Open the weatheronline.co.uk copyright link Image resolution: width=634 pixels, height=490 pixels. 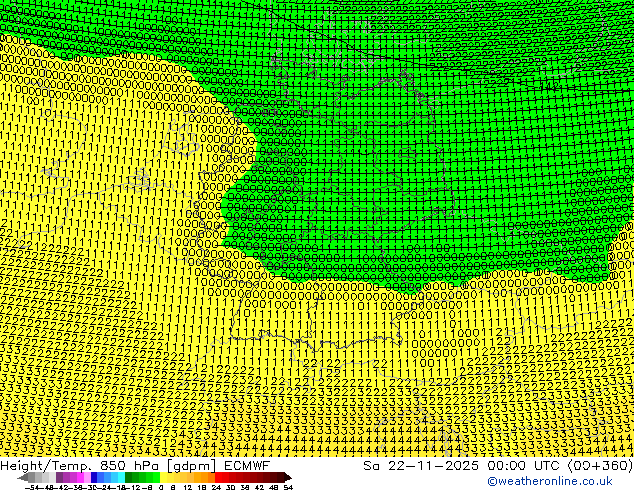point(550,481)
